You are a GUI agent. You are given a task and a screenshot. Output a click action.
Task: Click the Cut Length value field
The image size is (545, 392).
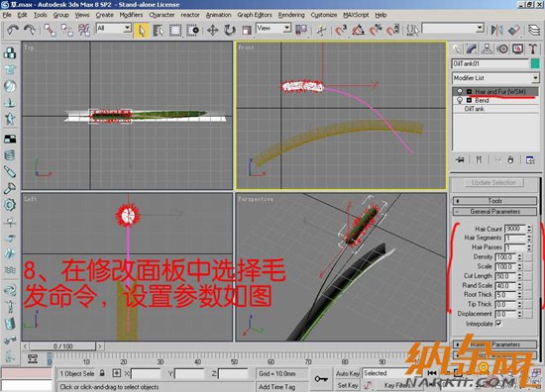point(506,276)
